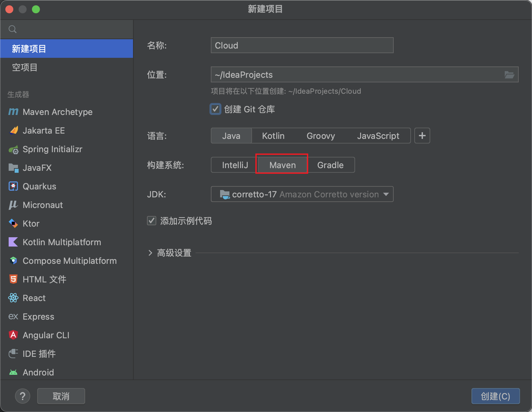This screenshot has height=412, width=532.
Task: Choose Gradle build system
Action: pos(331,165)
